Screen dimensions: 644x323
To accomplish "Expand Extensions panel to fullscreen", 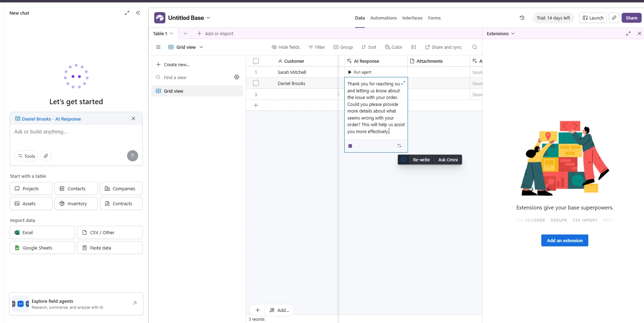I will pos(628,33).
